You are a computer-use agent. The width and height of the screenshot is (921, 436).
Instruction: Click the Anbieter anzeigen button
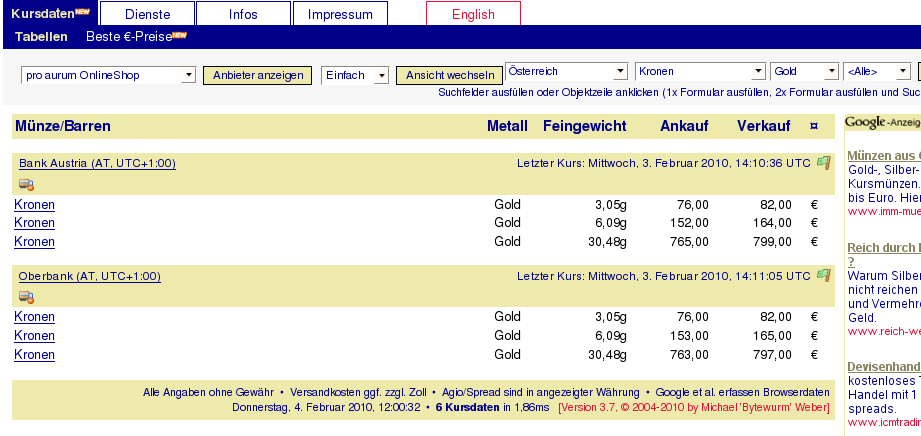point(258,75)
